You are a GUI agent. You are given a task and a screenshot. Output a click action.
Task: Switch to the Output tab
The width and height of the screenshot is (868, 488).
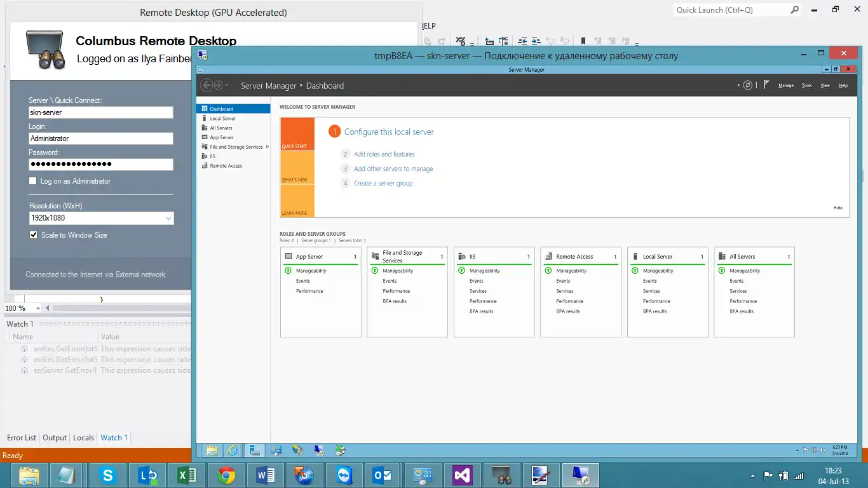55,438
